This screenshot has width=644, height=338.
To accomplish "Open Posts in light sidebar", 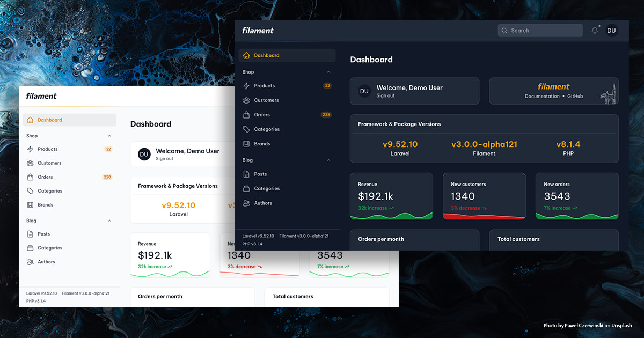I will (69, 234).
